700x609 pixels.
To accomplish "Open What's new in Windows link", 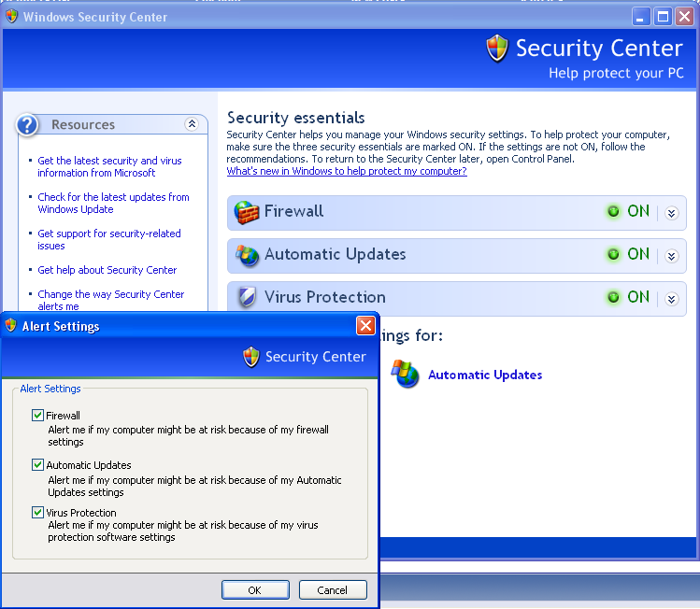I will [347, 171].
